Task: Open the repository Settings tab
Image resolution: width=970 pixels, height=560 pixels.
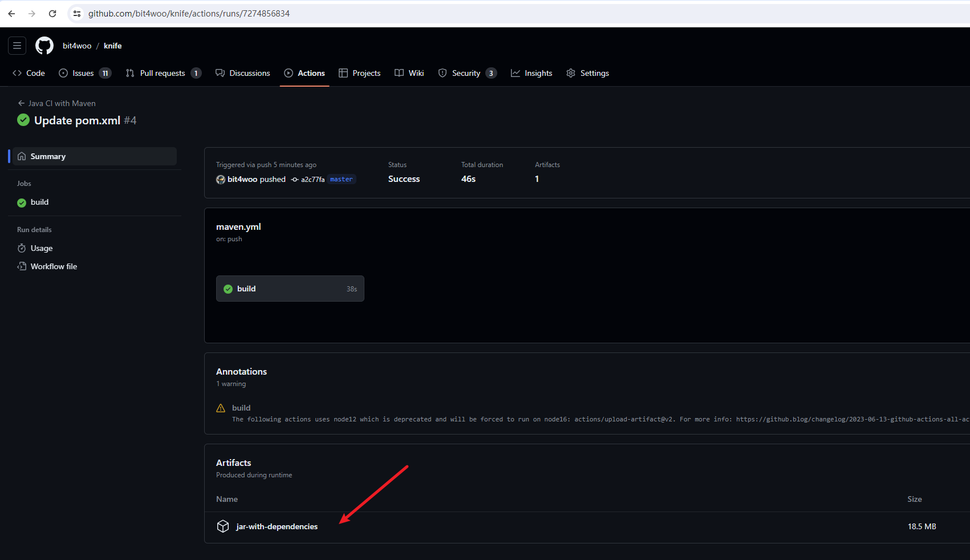Action: [x=588, y=73]
